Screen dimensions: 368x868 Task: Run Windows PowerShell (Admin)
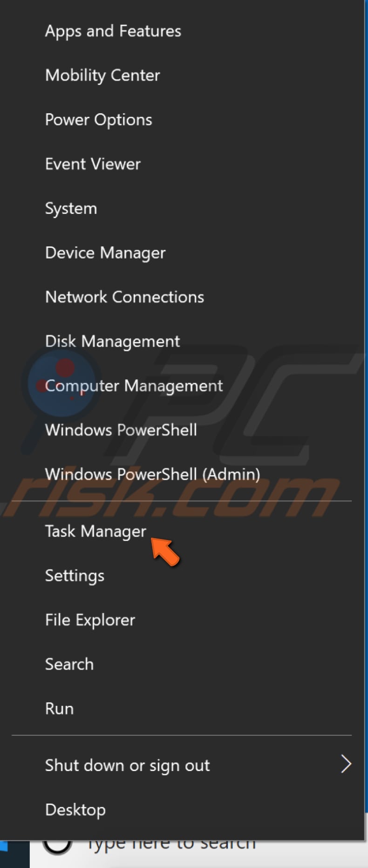coord(152,474)
